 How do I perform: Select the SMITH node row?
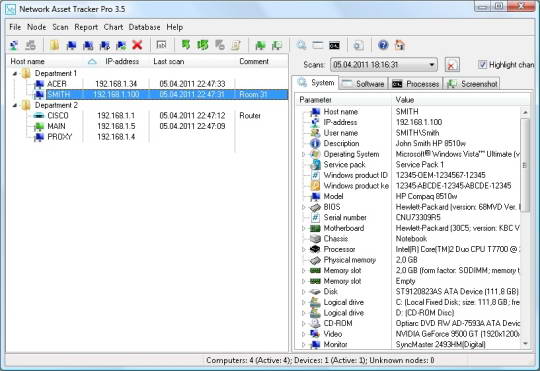click(x=167, y=94)
